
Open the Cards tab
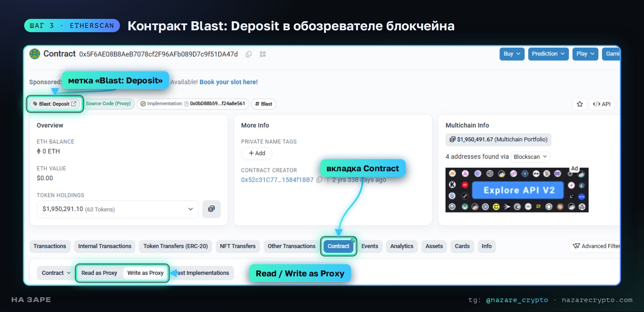point(462,246)
